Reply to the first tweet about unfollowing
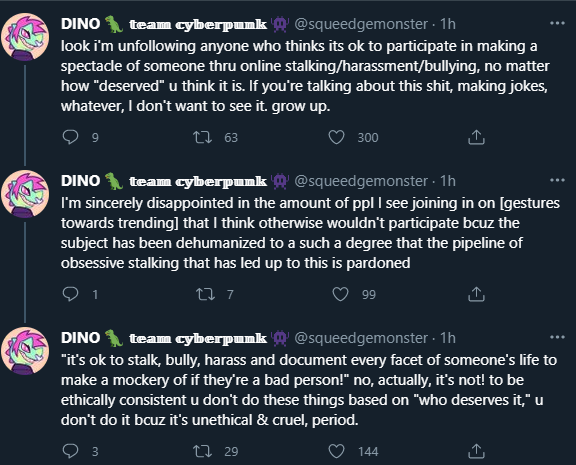Viewport: 576px width, 465px height. pos(70,137)
